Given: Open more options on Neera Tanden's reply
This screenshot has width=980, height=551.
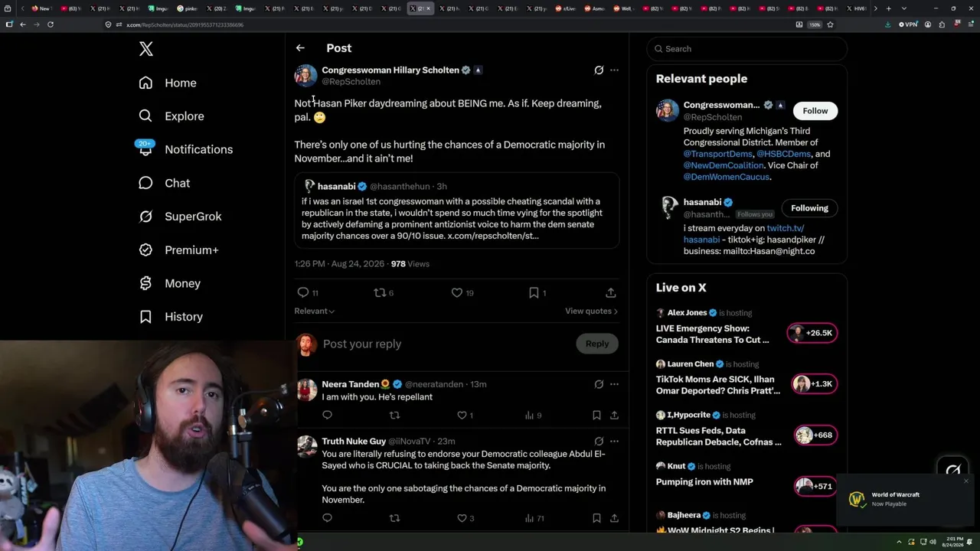Looking at the screenshot, I should click(614, 384).
